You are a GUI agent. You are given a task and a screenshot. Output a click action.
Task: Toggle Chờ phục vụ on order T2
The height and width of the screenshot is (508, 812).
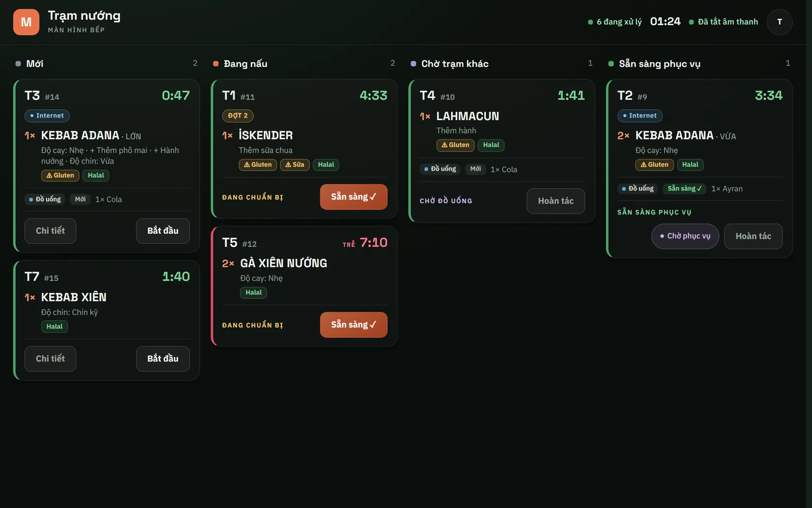(685, 236)
